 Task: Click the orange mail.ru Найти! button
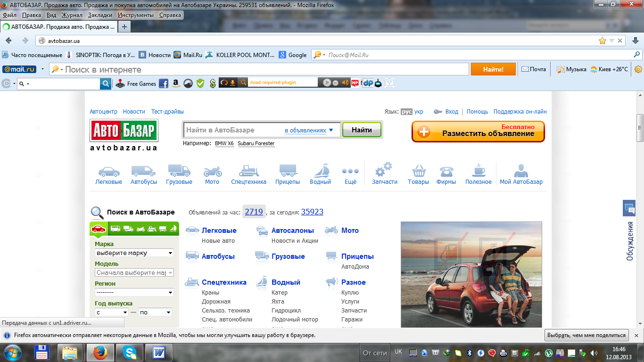click(493, 69)
